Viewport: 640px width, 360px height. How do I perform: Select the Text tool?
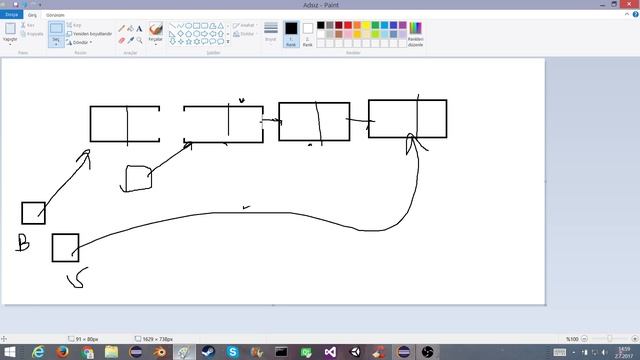click(140, 29)
